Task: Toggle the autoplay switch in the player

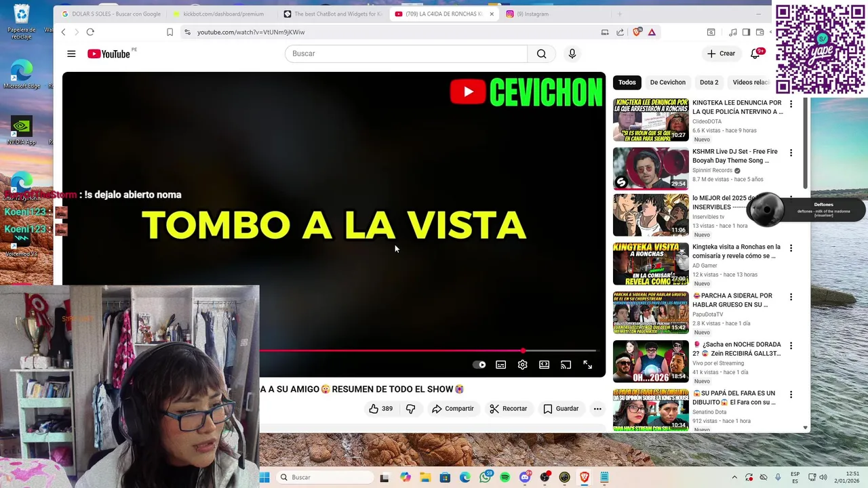Action: pyautogui.click(x=479, y=365)
